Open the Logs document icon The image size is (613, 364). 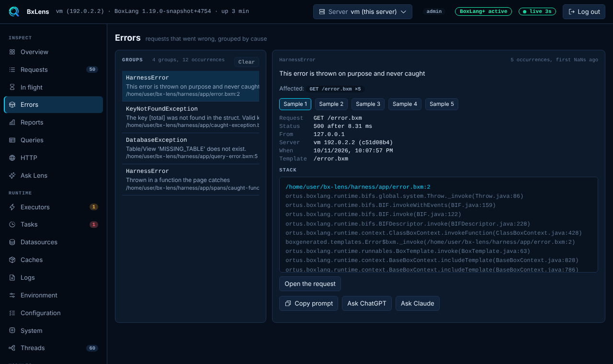(x=12, y=277)
